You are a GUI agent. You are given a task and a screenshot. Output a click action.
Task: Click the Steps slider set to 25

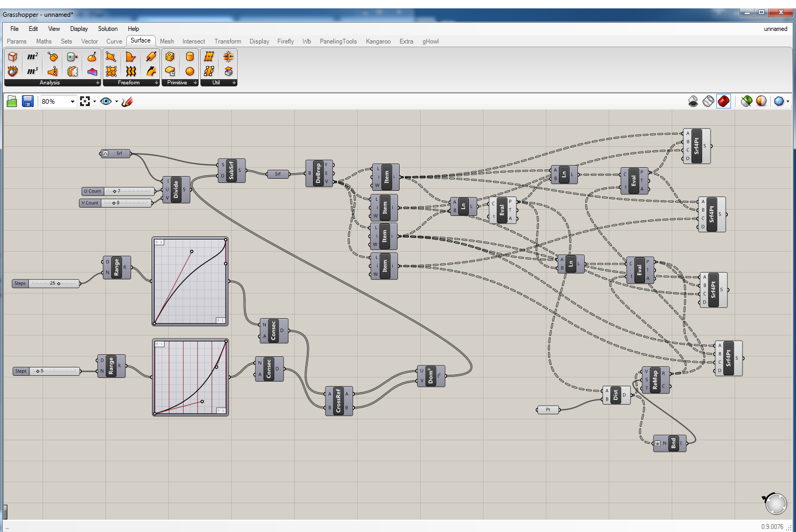[x=46, y=284]
